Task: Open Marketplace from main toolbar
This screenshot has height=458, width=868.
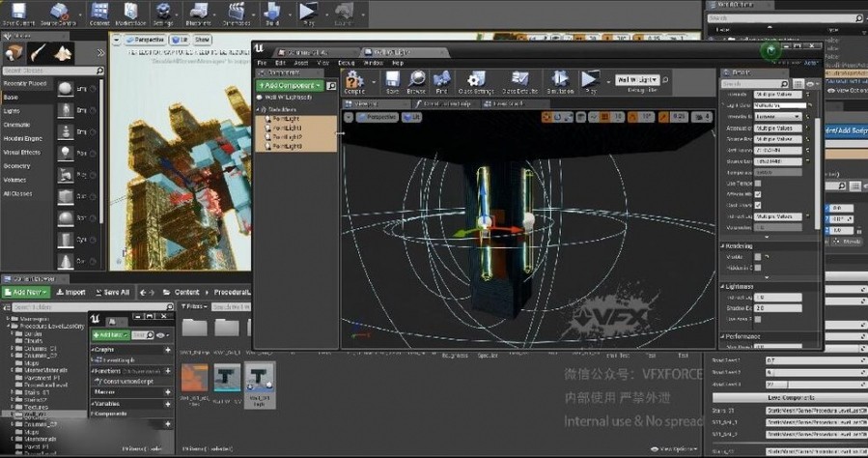Action: (130, 14)
